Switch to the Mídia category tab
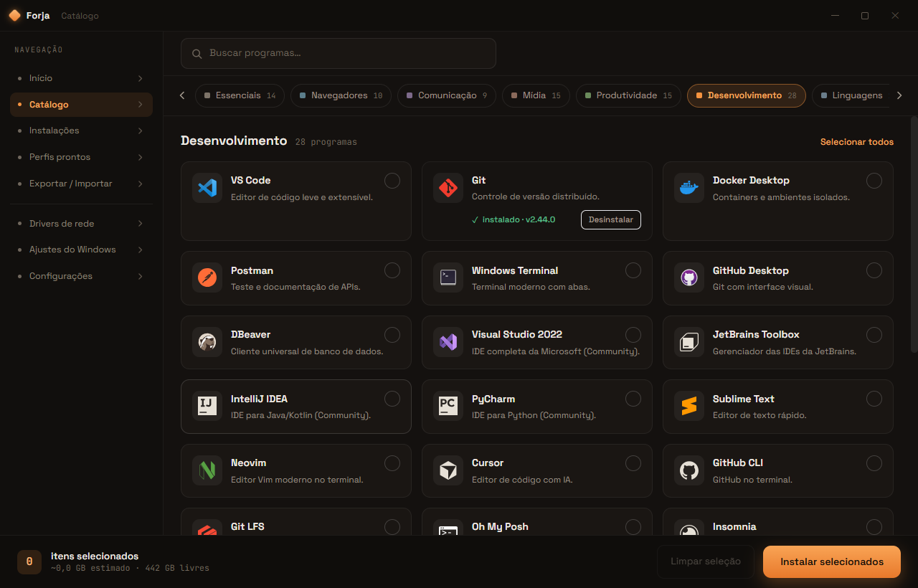Image resolution: width=918 pixels, height=588 pixels. [536, 95]
